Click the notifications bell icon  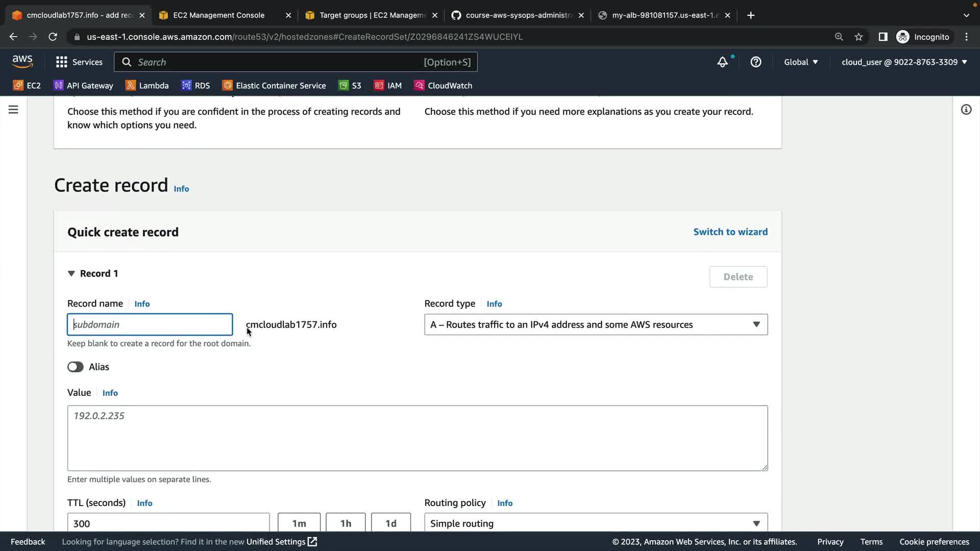(722, 62)
